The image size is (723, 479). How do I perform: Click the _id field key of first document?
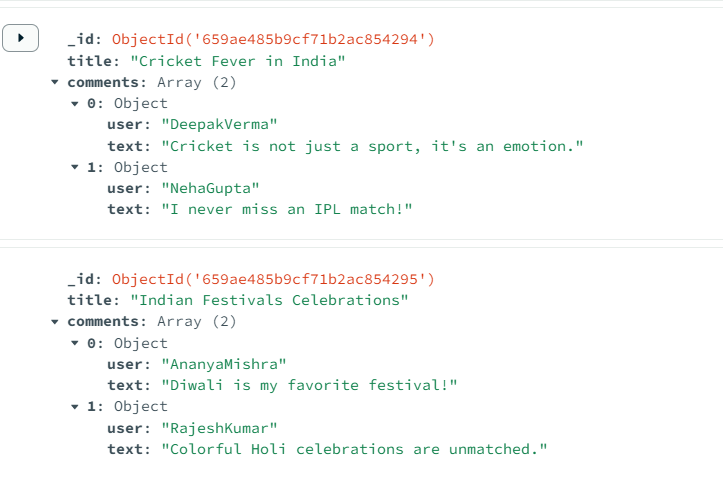click(84, 40)
